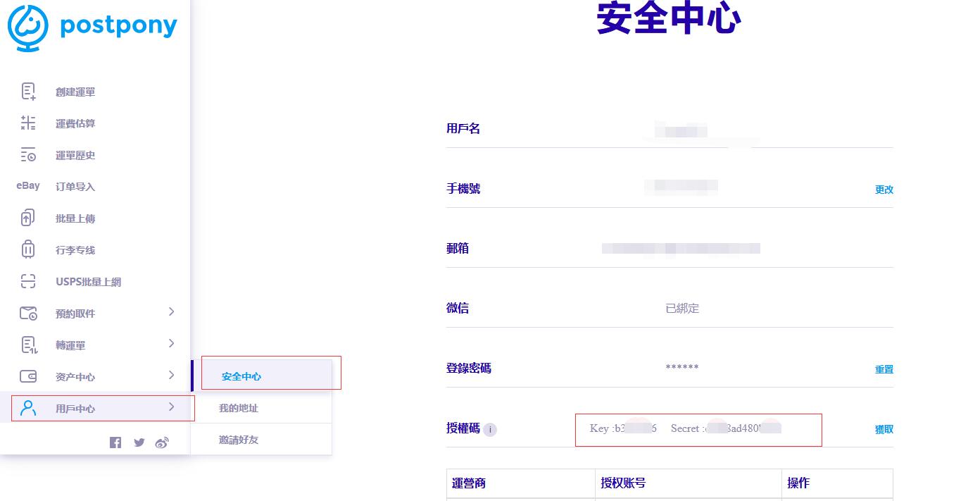The width and height of the screenshot is (980, 501).
Task: Click the 微信 label
Action: pyautogui.click(x=458, y=309)
